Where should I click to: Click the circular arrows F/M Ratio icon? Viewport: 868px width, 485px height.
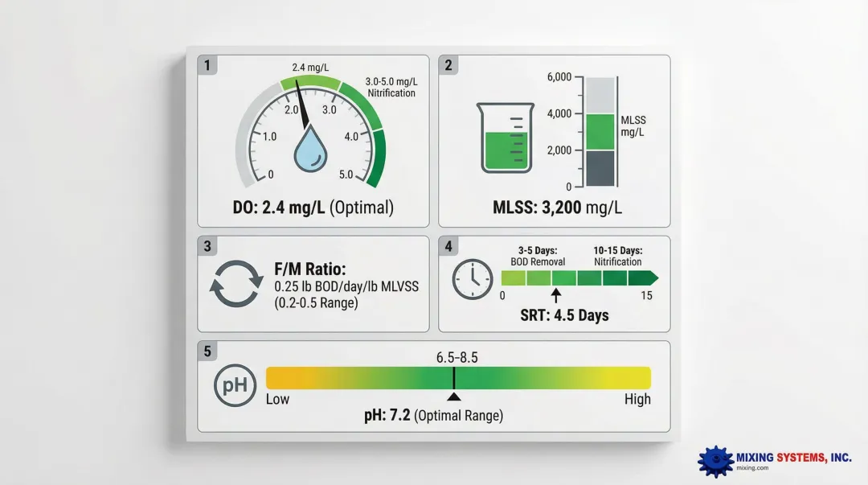pyautogui.click(x=235, y=283)
